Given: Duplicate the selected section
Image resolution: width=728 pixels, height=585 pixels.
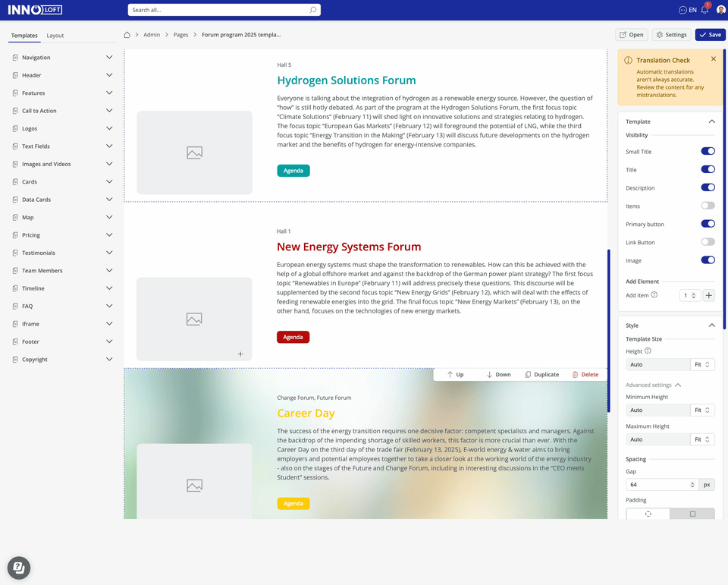Looking at the screenshot, I should point(542,375).
